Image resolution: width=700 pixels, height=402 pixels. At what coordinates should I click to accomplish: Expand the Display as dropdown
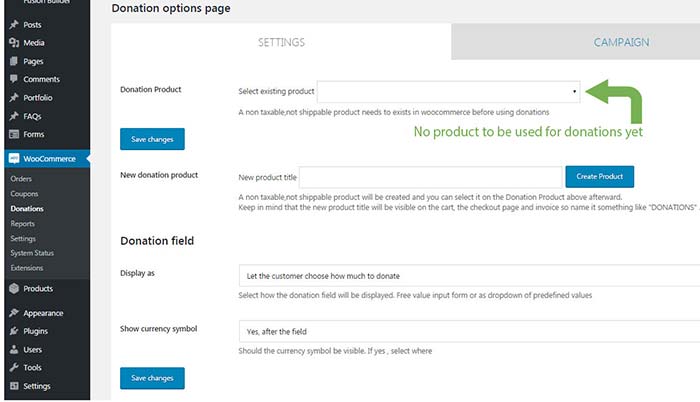468,276
